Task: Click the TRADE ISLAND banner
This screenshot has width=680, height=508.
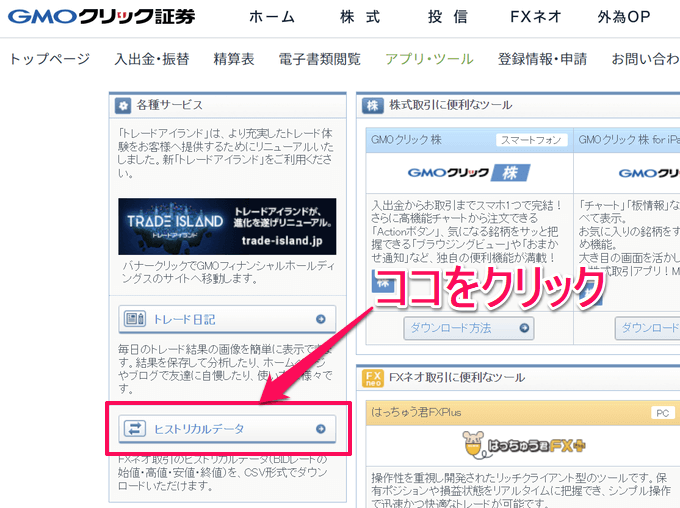Action: coord(227,226)
